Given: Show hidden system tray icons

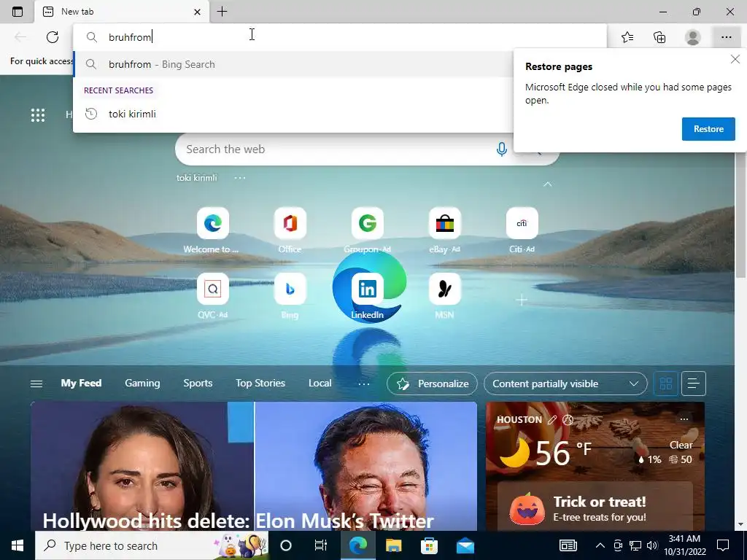Looking at the screenshot, I should [x=600, y=545].
